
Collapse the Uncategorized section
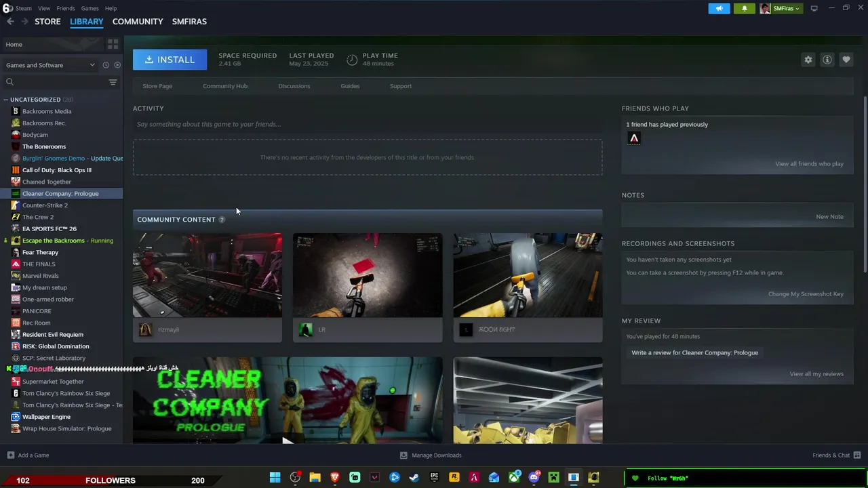tap(5, 100)
